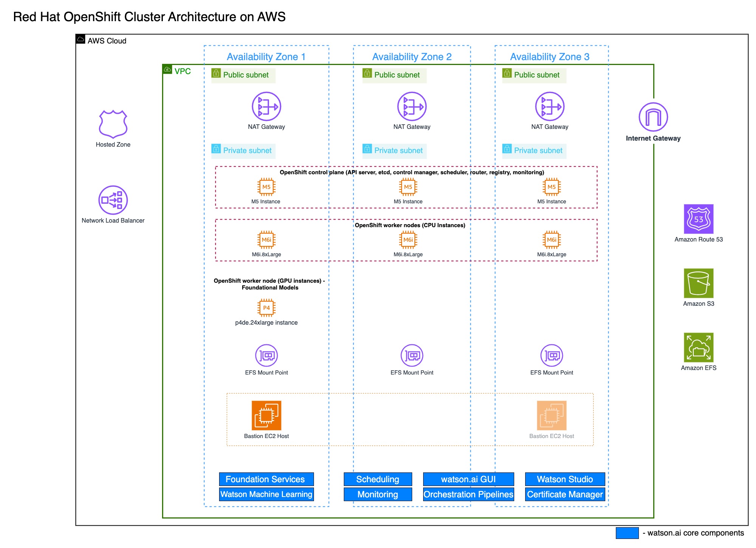Click the Availability Zone 2 heading
Screen dimensions: 756x548
(x=412, y=57)
